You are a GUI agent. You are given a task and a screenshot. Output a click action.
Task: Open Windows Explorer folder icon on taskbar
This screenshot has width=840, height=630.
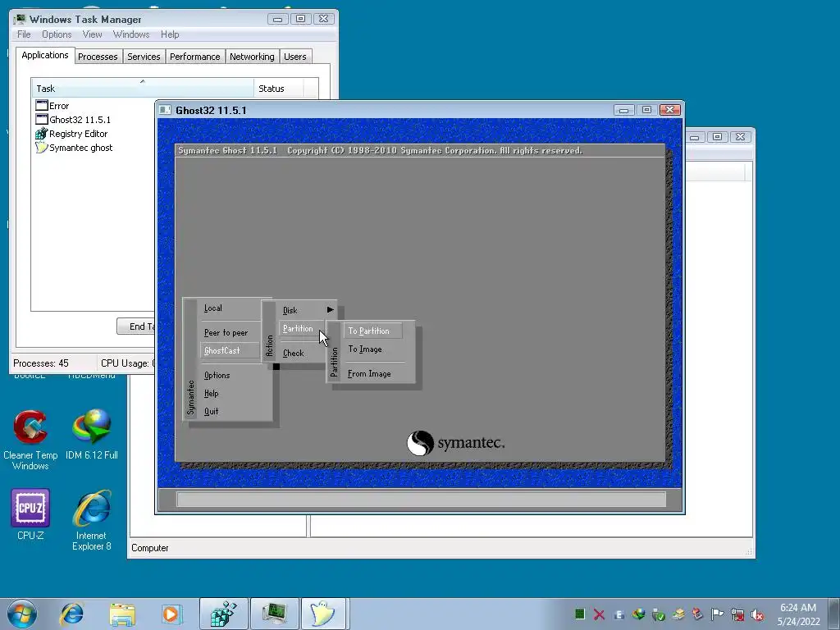(122, 614)
